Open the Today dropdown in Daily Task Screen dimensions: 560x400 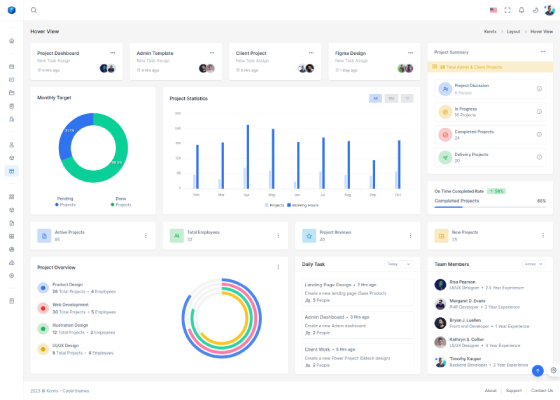(x=399, y=264)
